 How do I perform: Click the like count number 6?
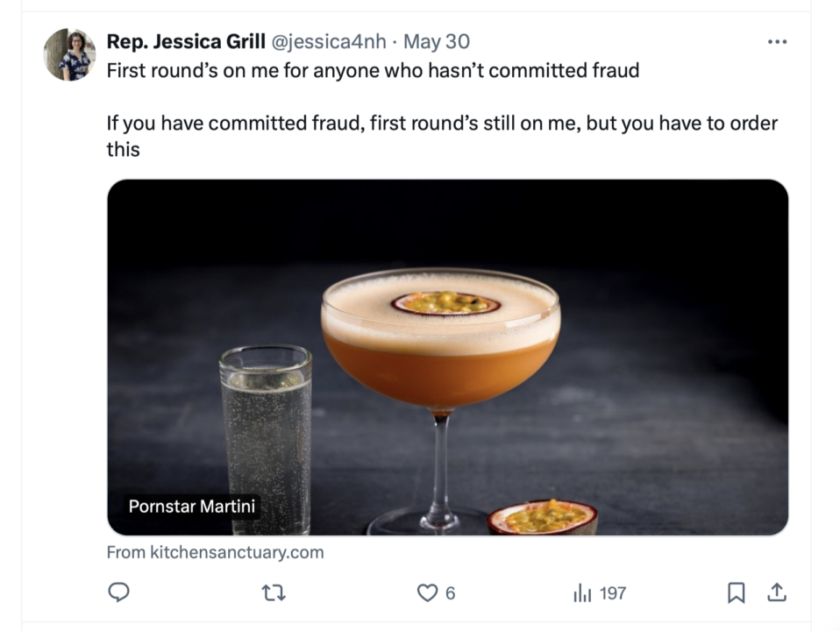click(x=451, y=593)
